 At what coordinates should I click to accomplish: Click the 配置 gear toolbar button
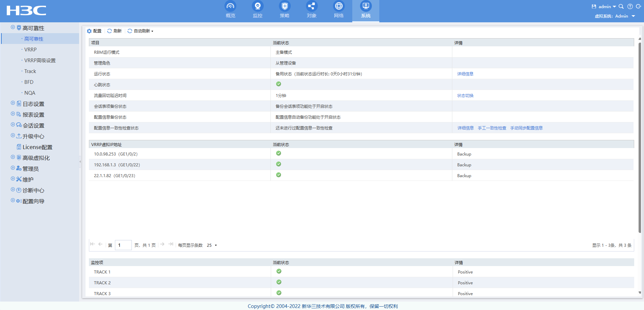tap(94, 31)
